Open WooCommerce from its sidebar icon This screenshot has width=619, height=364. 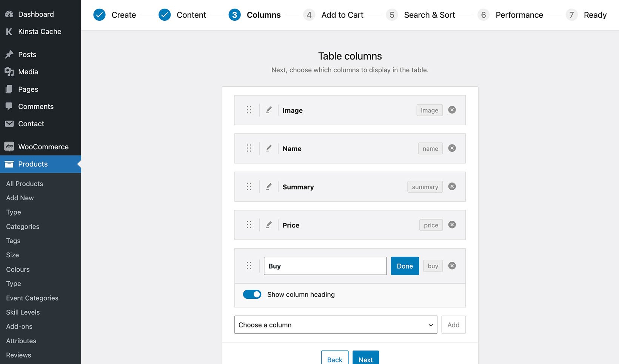pyautogui.click(x=9, y=146)
